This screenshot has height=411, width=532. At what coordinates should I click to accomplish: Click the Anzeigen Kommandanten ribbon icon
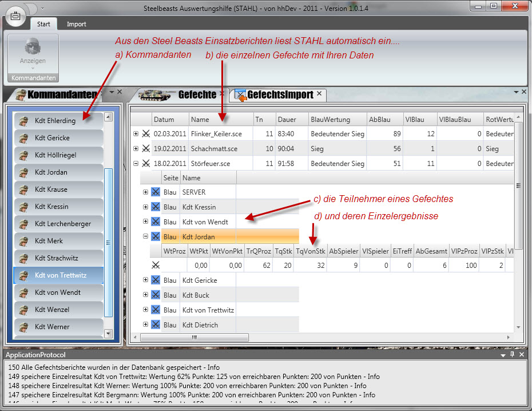pyautogui.click(x=33, y=49)
